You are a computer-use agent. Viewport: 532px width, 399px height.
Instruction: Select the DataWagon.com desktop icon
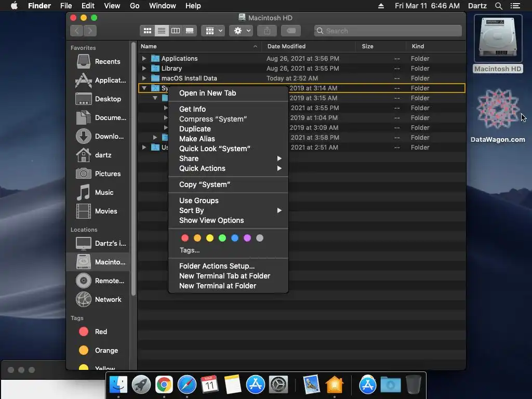tap(498, 115)
